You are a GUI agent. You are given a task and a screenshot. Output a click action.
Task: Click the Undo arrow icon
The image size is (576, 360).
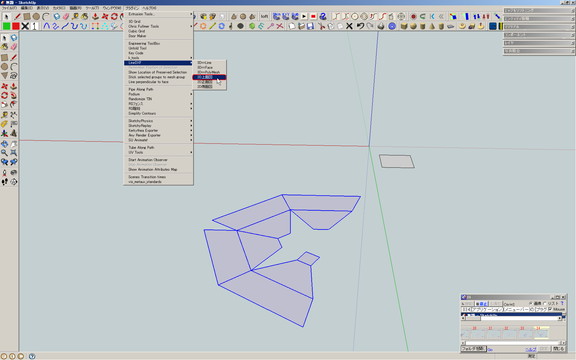click(x=360, y=26)
